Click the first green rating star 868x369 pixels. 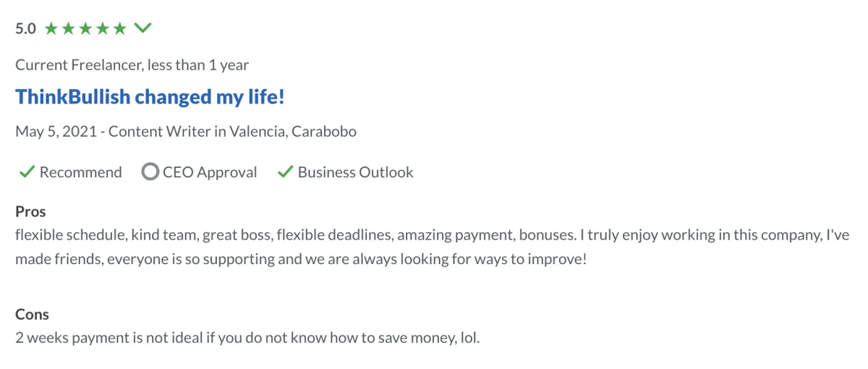[51, 29]
